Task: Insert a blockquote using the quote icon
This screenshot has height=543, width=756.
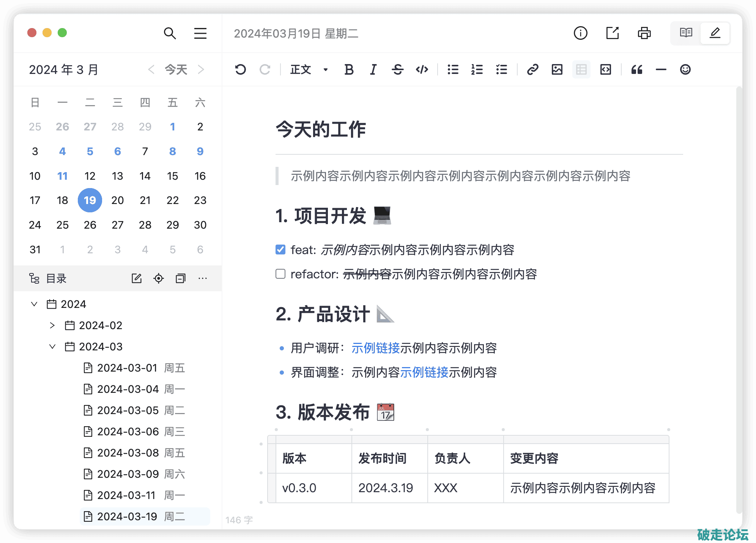Action: coord(636,69)
